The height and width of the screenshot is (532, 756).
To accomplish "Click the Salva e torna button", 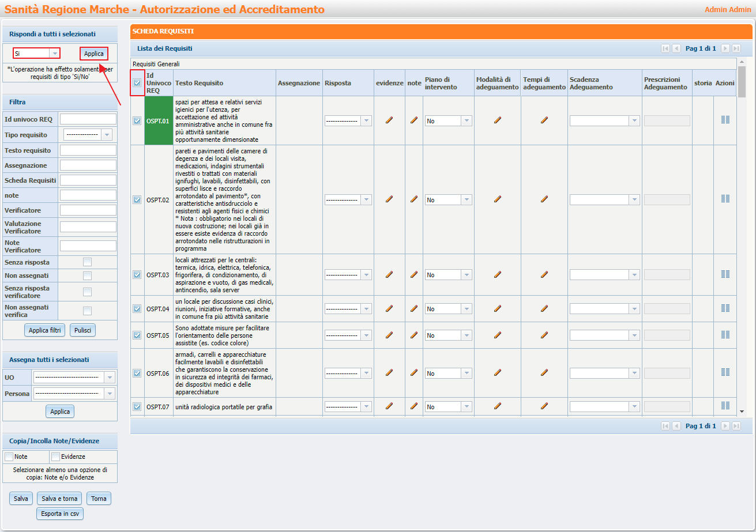I will pos(60,499).
